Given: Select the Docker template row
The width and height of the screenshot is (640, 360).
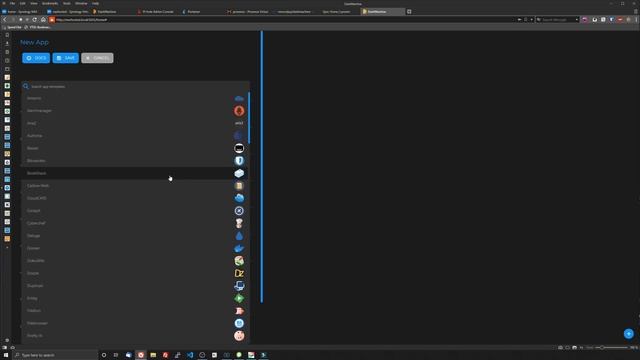Looking at the screenshot, I should (134, 248).
